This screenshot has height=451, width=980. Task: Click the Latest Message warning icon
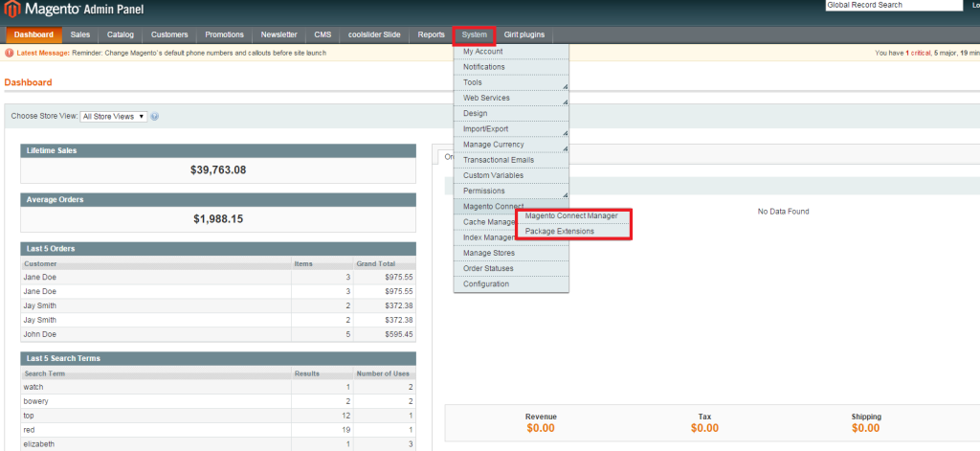click(x=10, y=54)
